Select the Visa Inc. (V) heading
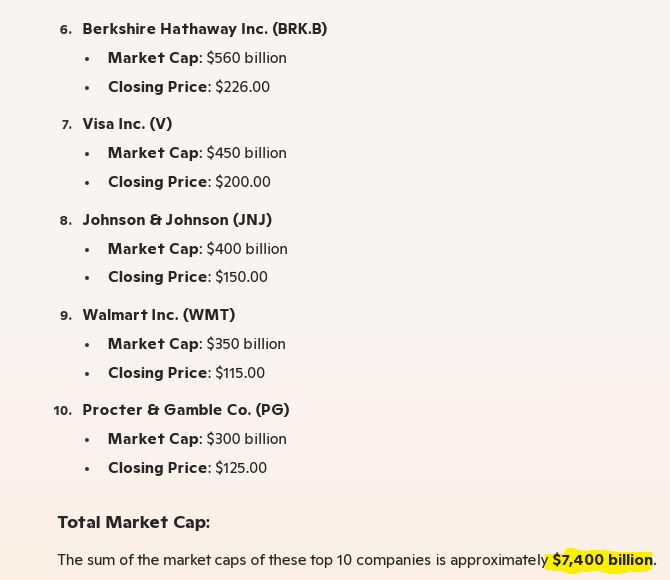This screenshot has width=670, height=580. click(127, 124)
